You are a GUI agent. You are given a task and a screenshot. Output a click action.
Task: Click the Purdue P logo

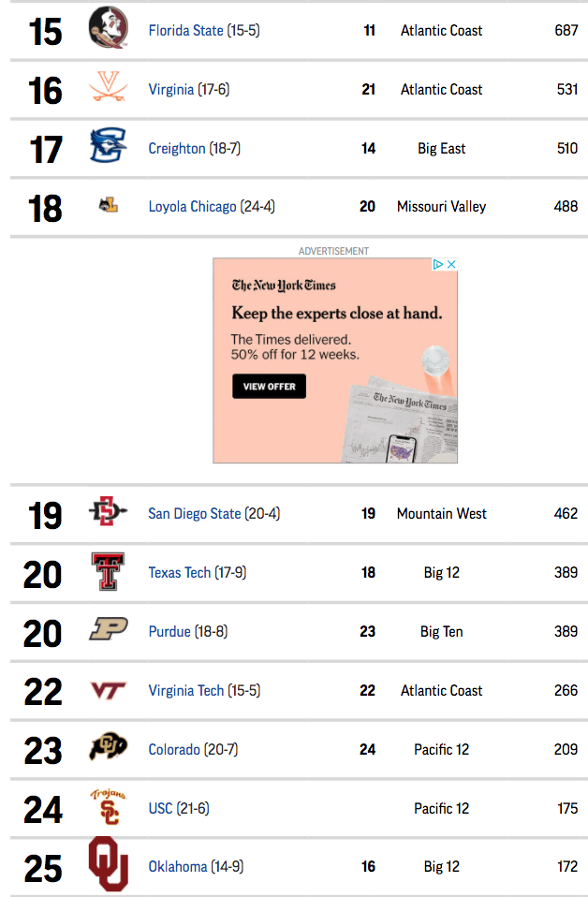[108, 628]
